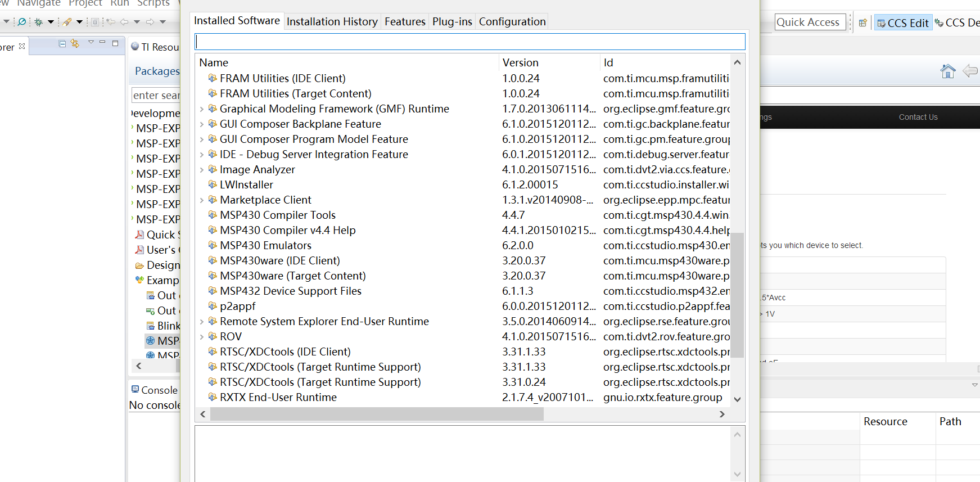The width and height of the screenshot is (980, 482).
Task: Sort installed software by Name column
Action: click(347, 62)
